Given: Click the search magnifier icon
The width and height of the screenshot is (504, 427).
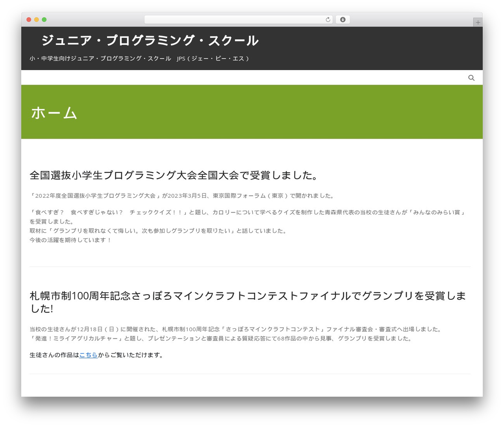Looking at the screenshot, I should pos(471,78).
